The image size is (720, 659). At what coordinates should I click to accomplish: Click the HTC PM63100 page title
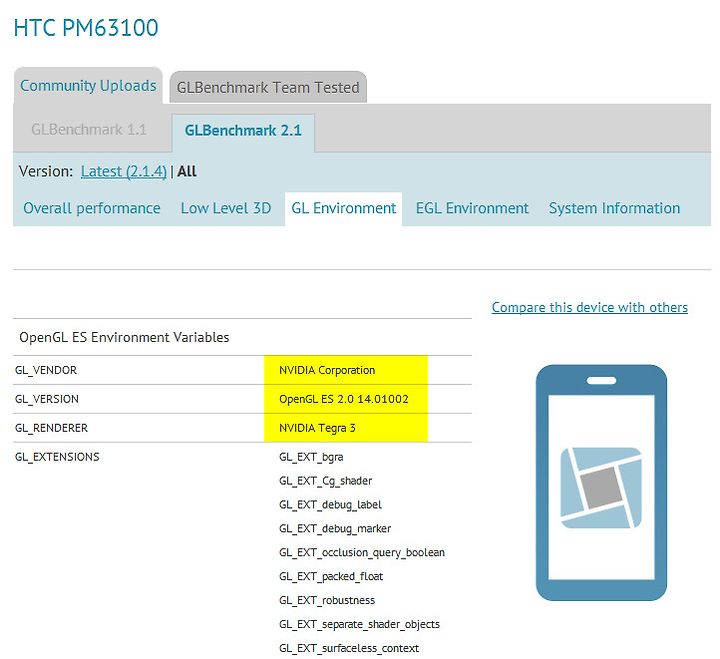(x=86, y=28)
